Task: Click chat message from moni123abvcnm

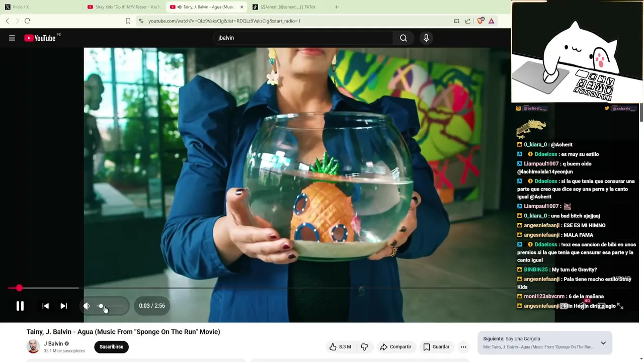Action: click(x=560, y=296)
